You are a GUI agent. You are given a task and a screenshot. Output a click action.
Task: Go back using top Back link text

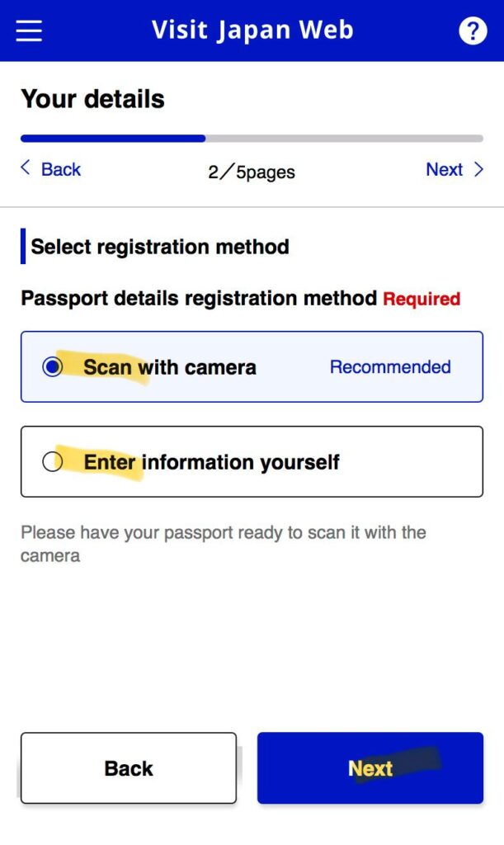point(61,169)
